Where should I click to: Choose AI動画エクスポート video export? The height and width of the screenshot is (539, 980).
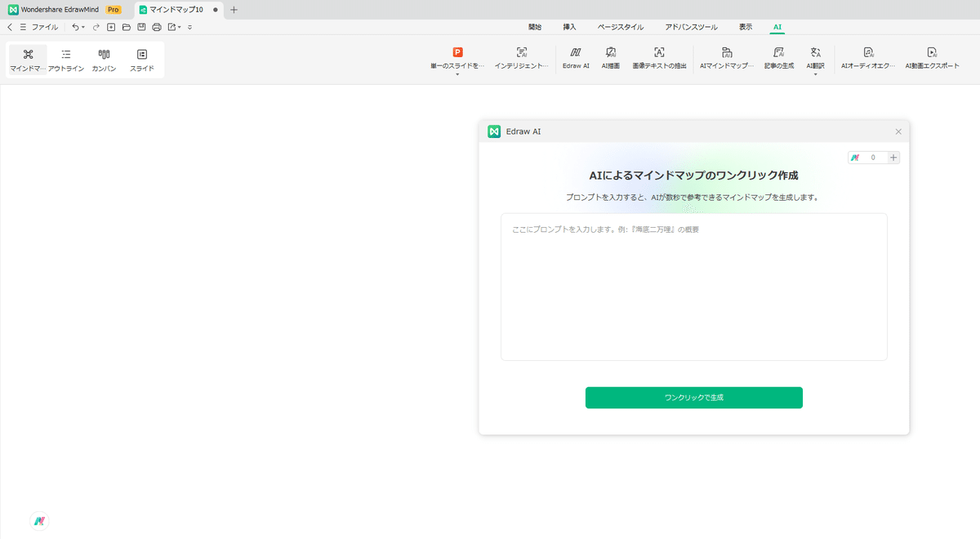[932, 57]
